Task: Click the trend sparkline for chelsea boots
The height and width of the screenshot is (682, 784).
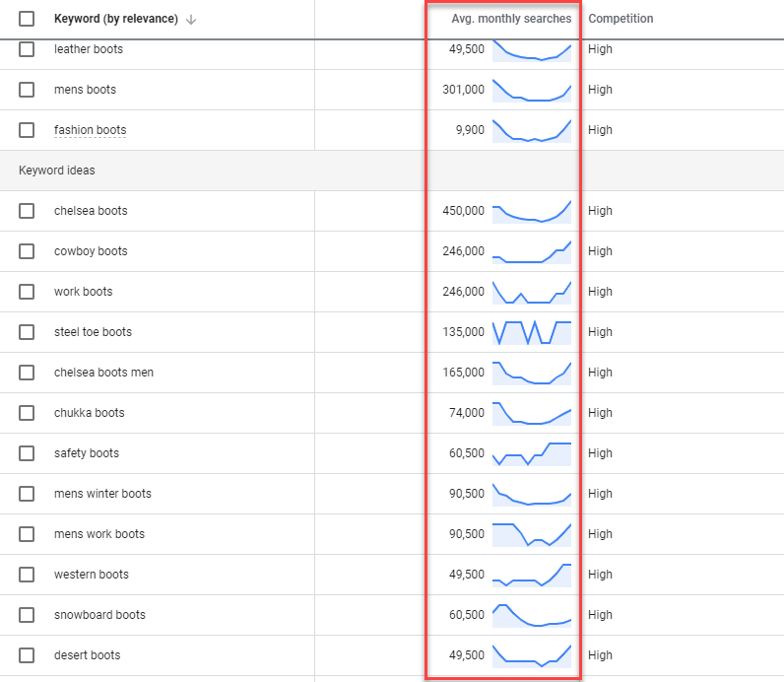Action: (532, 211)
